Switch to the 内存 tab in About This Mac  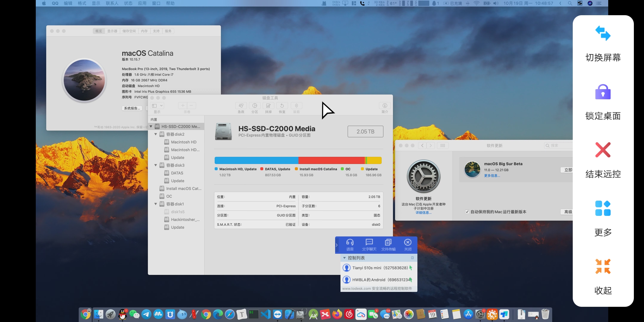(144, 31)
